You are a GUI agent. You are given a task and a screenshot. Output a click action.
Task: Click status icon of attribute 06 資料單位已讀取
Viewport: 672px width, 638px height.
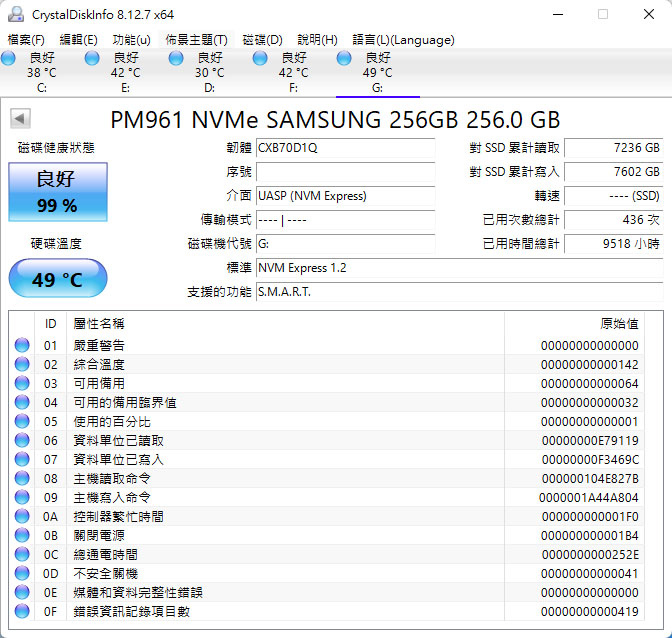tap(22, 440)
